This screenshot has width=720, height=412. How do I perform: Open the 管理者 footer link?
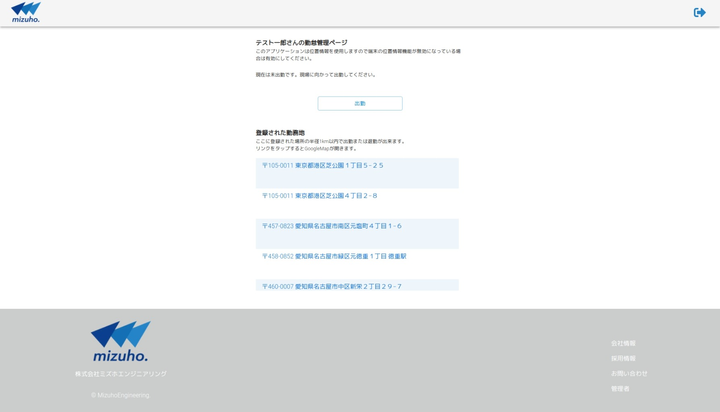620,389
